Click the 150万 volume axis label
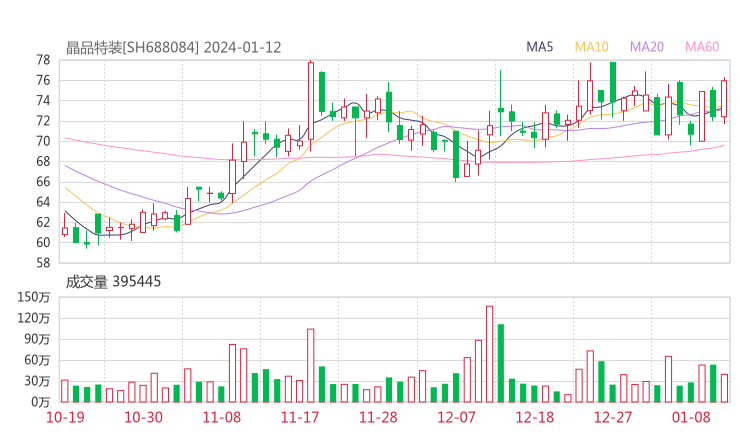This screenshot has width=740, height=440. 34,297
